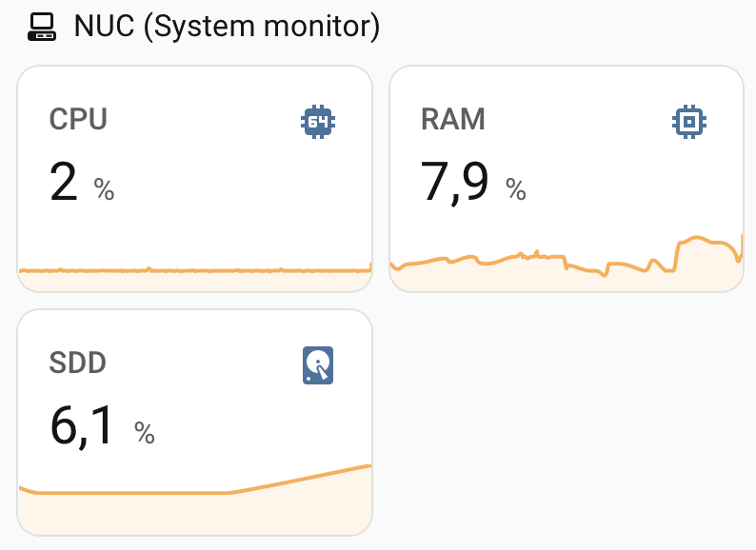Click the percent sign after SDD value

[145, 433]
